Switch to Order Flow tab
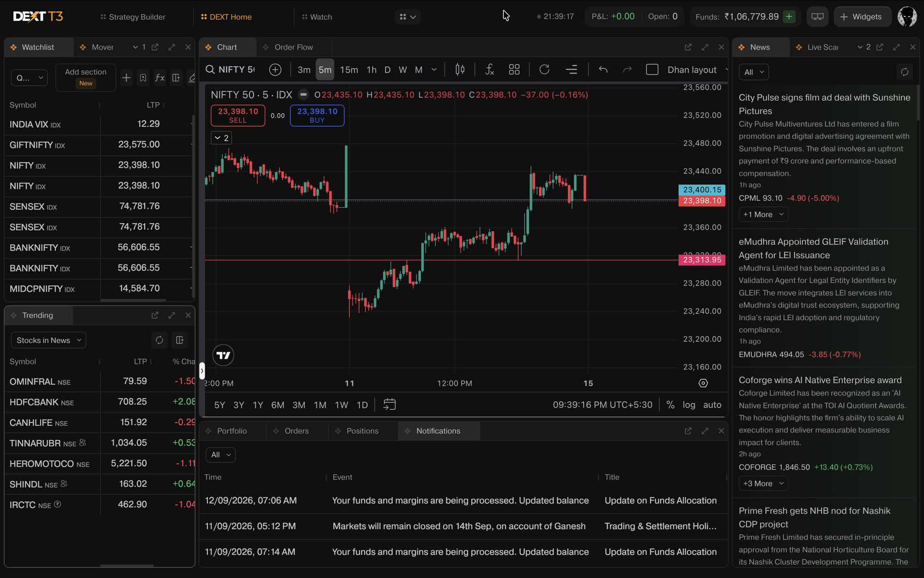This screenshot has height=578, width=924. pos(294,47)
